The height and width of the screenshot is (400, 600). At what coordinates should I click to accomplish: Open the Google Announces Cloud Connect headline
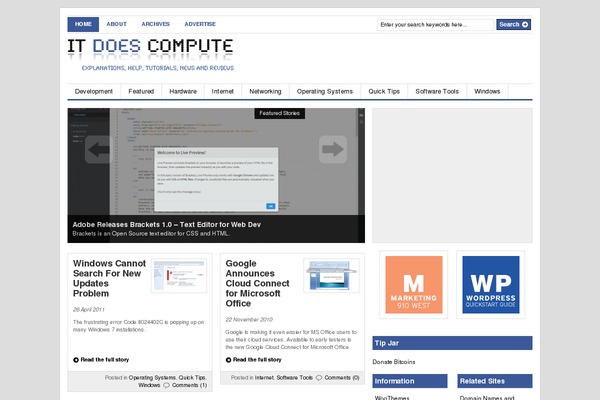point(257,283)
